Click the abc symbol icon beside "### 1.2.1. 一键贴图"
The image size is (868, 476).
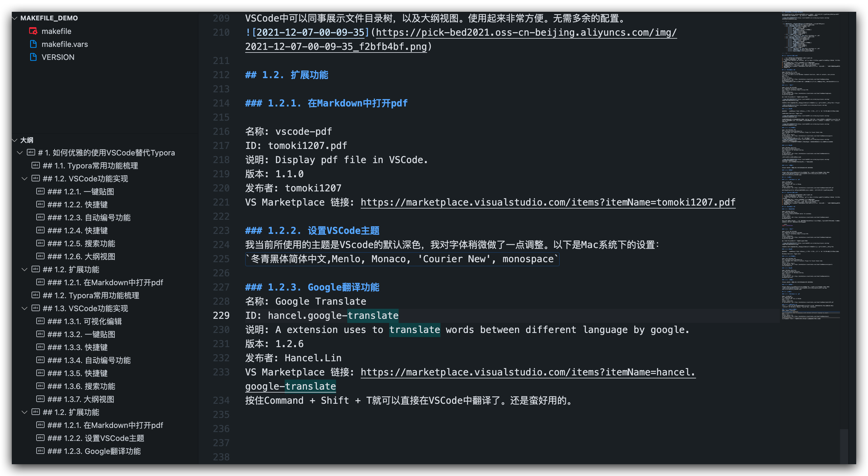[40, 191]
